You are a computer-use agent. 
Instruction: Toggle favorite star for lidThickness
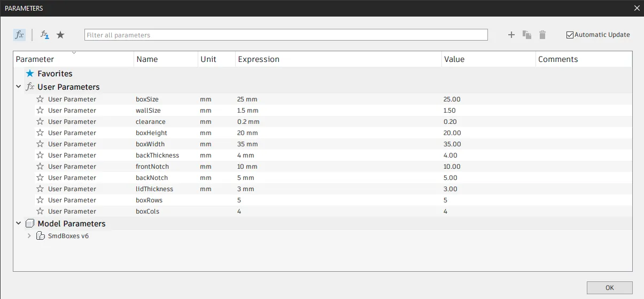click(x=40, y=188)
